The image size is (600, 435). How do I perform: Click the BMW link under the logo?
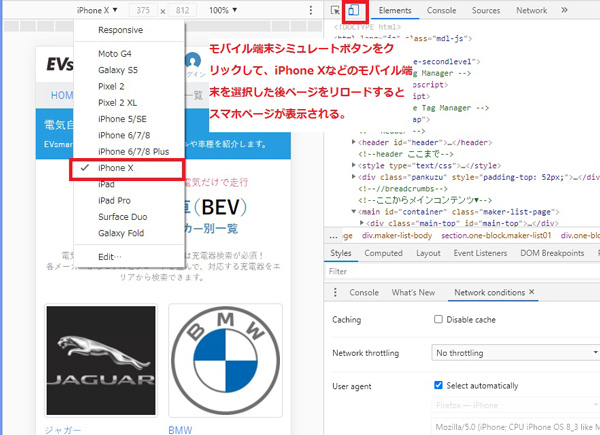coord(180,430)
